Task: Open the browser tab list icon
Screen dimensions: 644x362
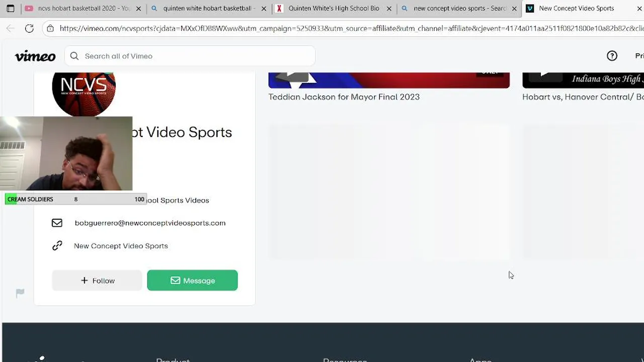Action: (x=10, y=9)
